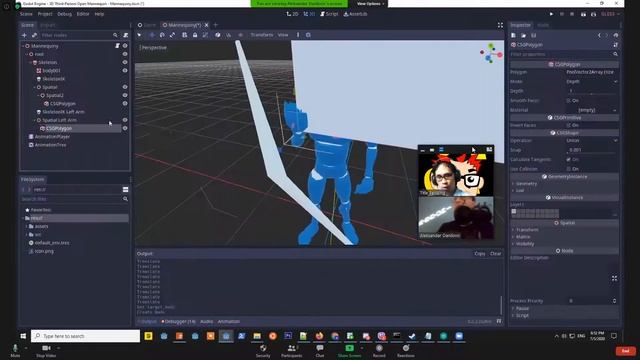640x360 pixels.
Task: Expand the assets folder in FileSystem
Action: click(x=27, y=226)
